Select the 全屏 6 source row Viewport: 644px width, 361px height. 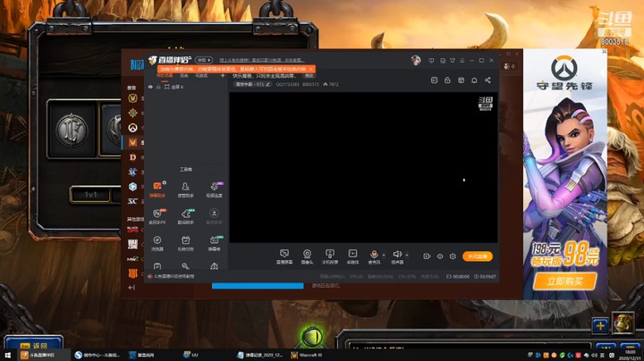coord(187,87)
